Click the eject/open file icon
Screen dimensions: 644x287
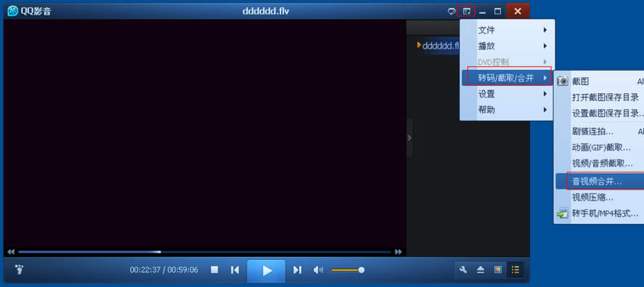click(481, 270)
